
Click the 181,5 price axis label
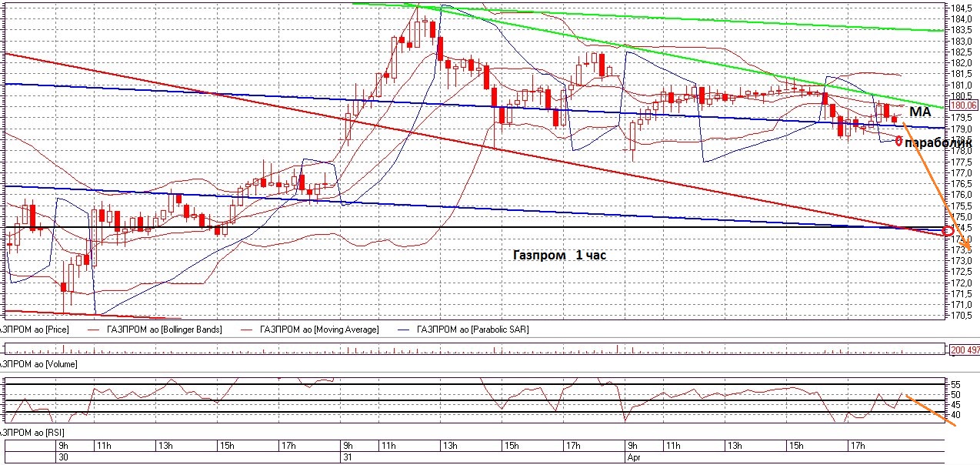961,74
